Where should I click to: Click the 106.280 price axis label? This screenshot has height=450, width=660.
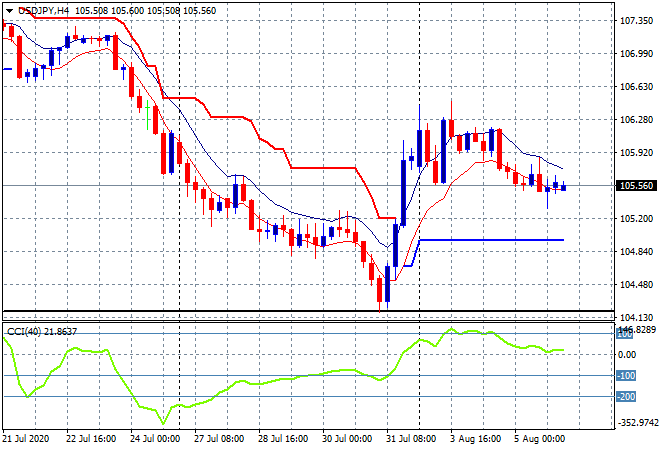[x=637, y=120]
